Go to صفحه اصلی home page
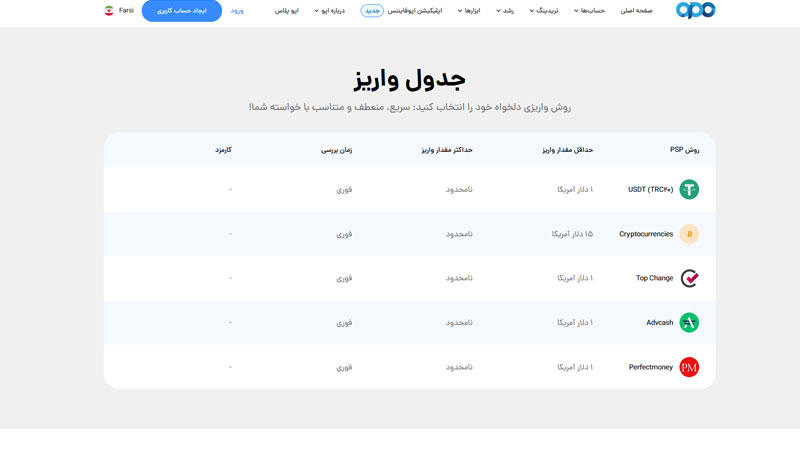Image resolution: width=800 pixels, height=450 pixels. click(636, 11)
